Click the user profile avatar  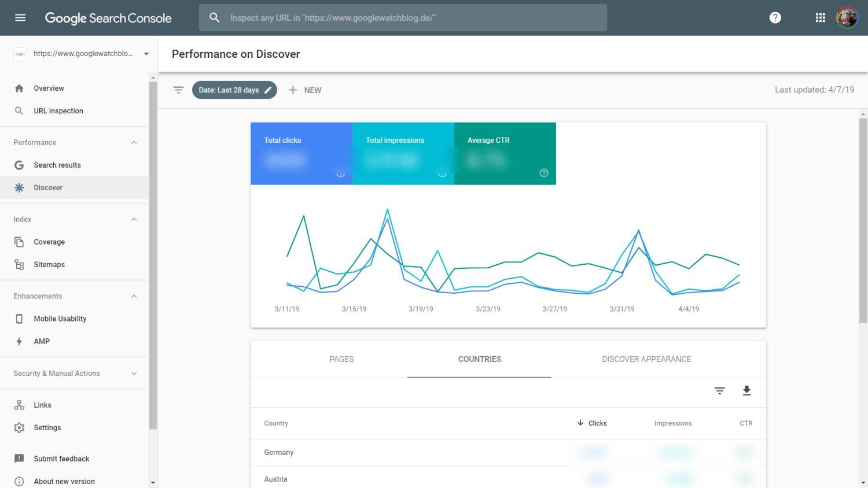847,18
